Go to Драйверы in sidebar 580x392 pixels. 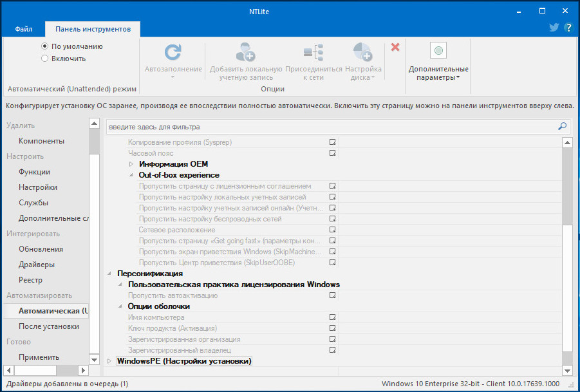point(37,265)
